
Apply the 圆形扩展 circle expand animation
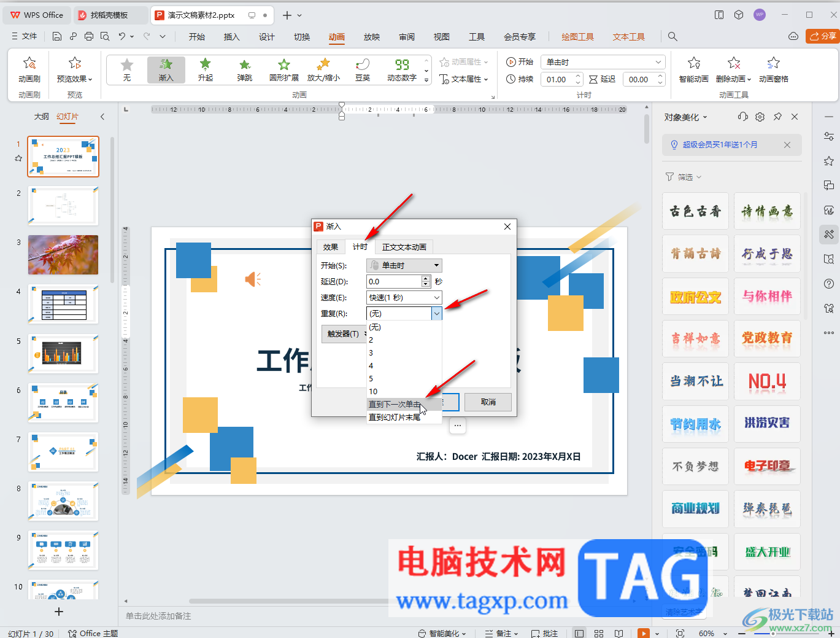[x=283, y=70]
